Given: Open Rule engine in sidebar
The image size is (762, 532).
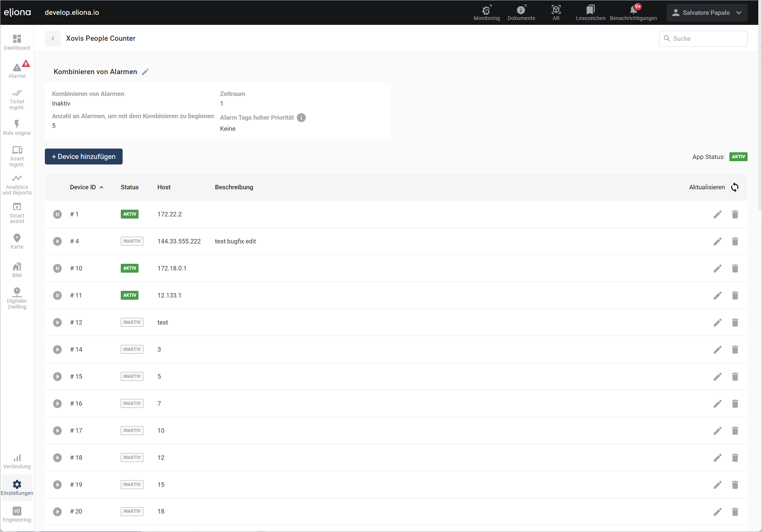Looking at the screenshot, I should click(x=17, y=127).
